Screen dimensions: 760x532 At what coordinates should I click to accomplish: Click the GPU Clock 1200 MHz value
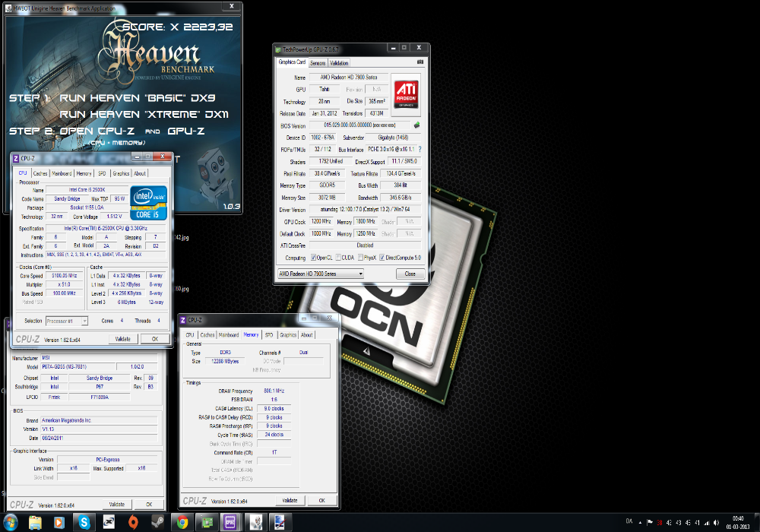coord(321,221)
